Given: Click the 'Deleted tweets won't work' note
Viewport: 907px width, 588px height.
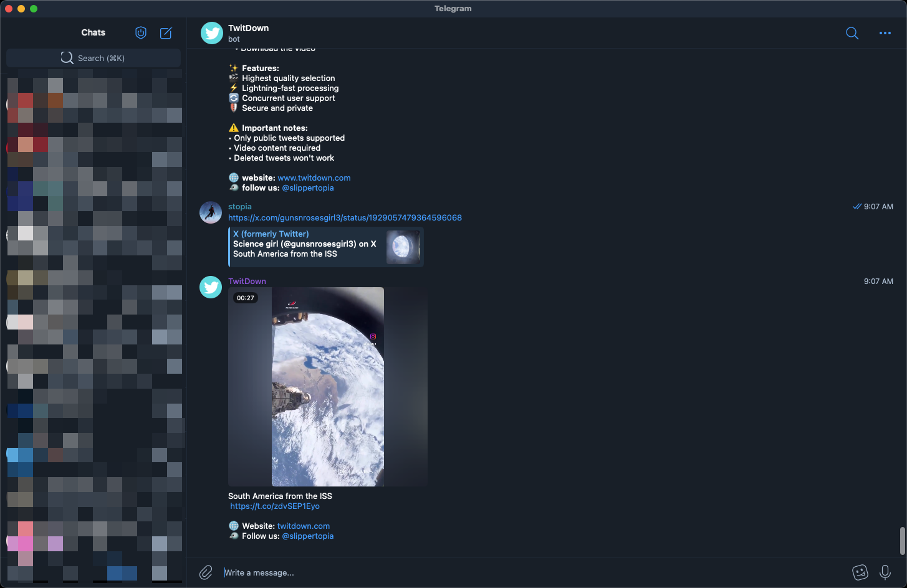Looking at the screenshot, I should 281,158.
